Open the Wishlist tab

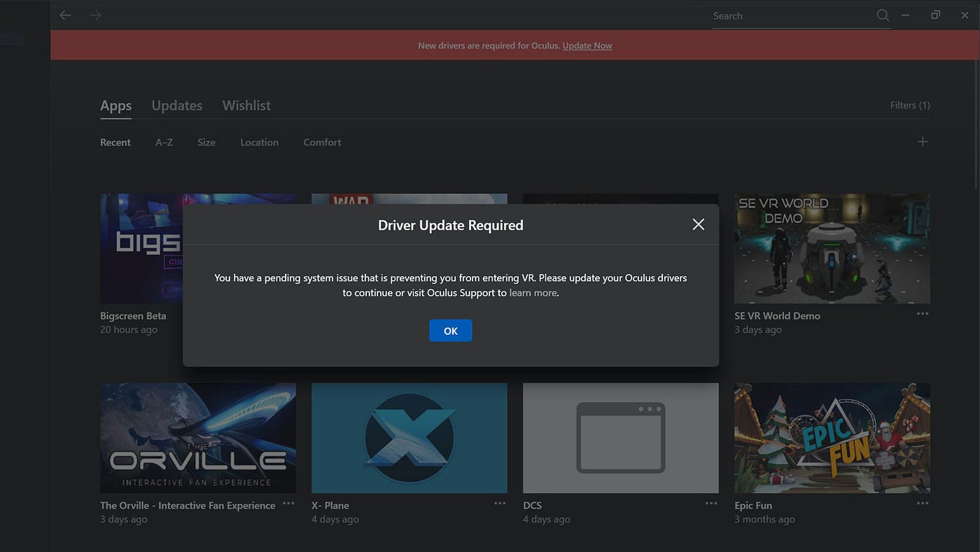pyautogui.click(x=246, y=106)
